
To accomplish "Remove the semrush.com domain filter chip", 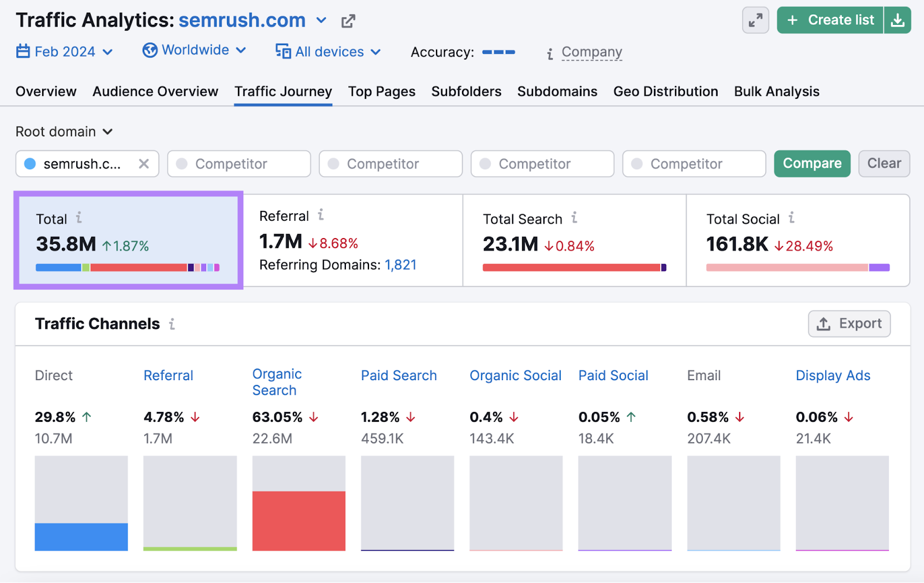I will click(x=144, y=164).
